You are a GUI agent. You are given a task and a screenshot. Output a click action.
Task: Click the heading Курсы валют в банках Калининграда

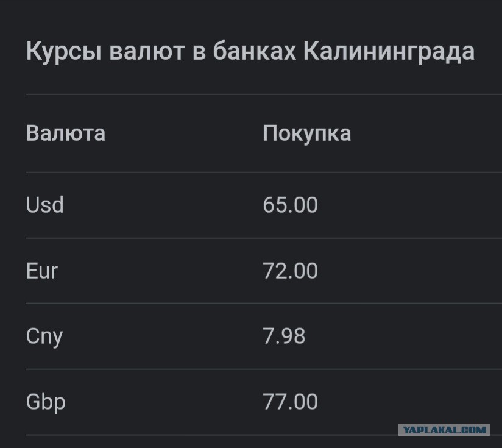coord(250,52)
